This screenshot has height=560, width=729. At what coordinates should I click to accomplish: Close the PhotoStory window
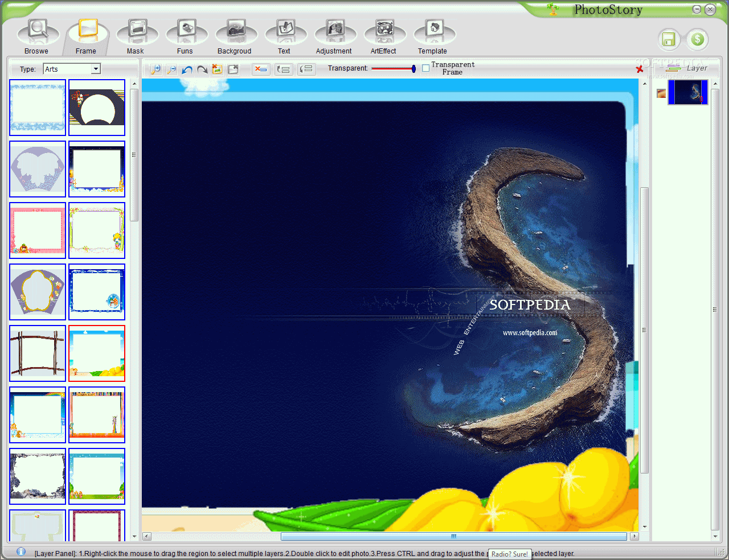710,9
